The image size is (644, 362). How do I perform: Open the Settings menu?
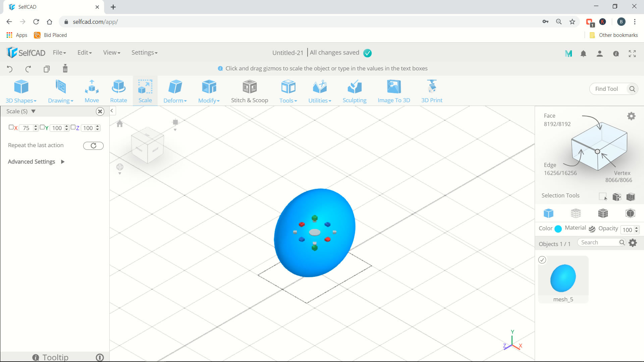point(145,53)
